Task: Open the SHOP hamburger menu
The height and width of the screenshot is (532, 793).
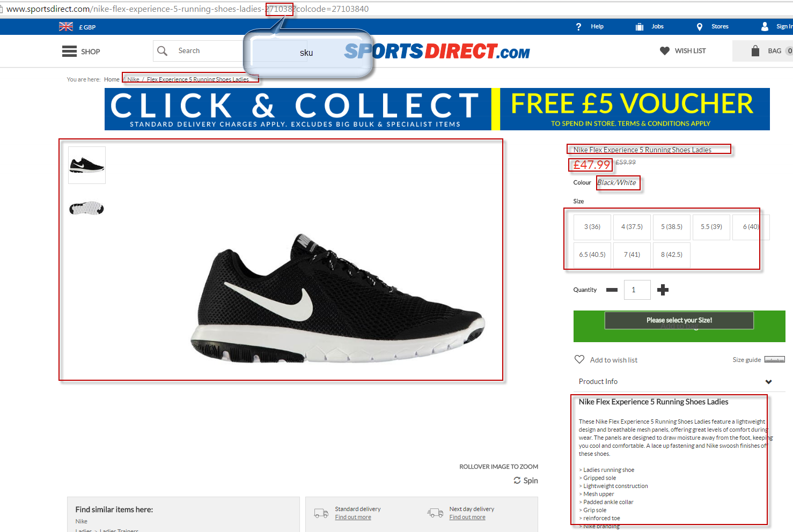Action: [69, 51]
